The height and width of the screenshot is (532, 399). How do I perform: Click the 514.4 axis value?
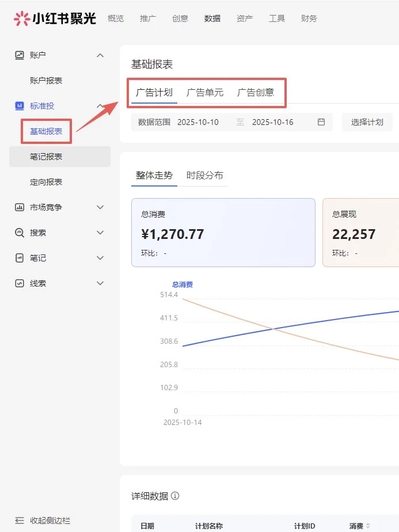click(169, 295)
